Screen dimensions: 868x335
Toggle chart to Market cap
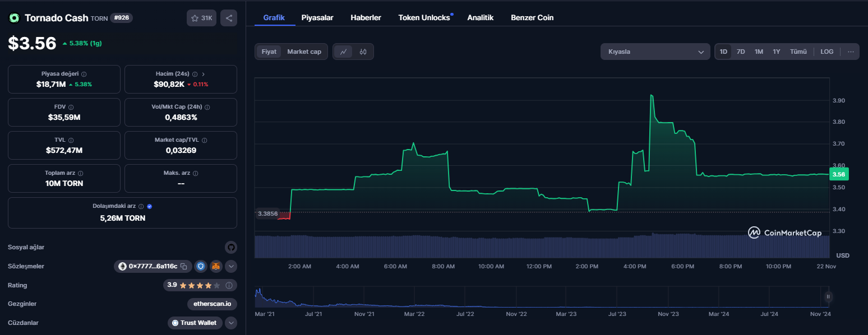click(304, 52)
